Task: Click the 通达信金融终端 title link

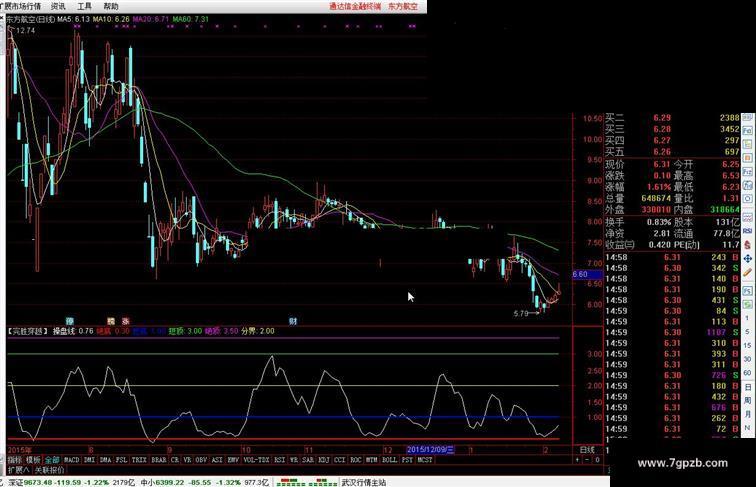Action: click(x=355, y=6)
